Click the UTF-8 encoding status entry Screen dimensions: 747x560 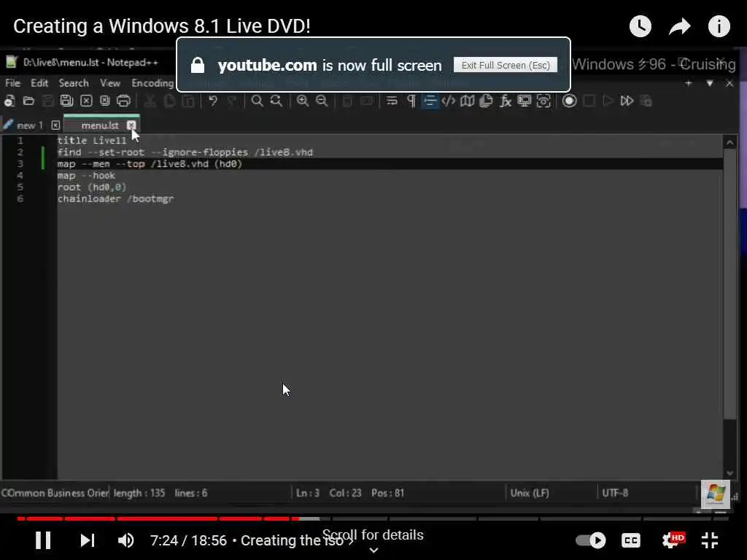click(x=615, y=493)
